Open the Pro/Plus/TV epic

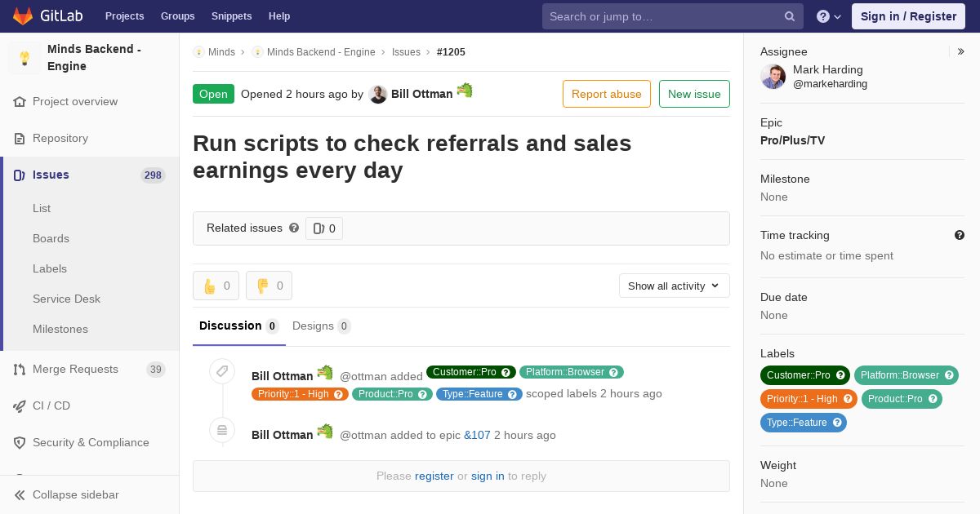792,140
